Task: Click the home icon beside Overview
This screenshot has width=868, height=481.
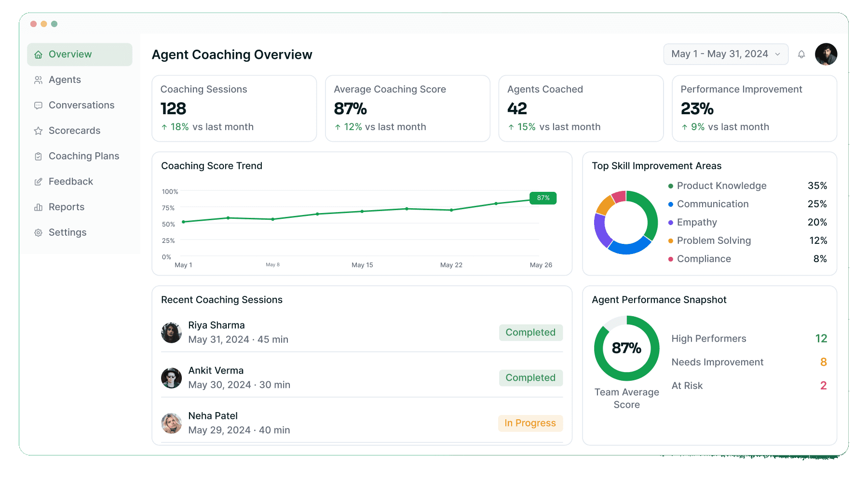Action: (38, 54)
